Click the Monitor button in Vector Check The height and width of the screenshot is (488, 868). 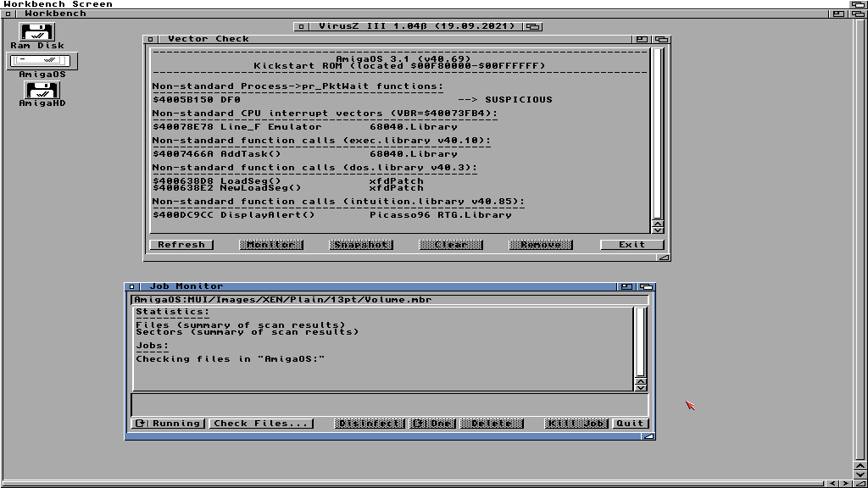point(271,245)
